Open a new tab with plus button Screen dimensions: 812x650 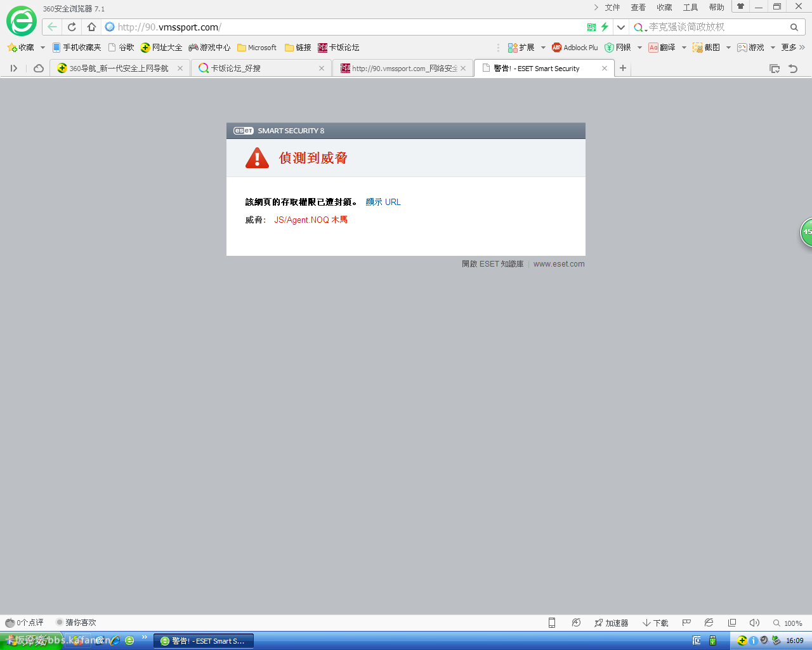(623, 68)
